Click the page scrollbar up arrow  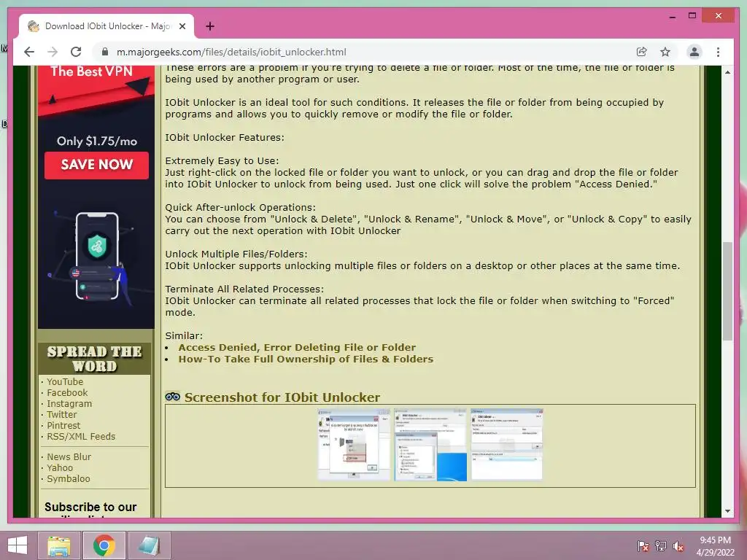[727, 72]
